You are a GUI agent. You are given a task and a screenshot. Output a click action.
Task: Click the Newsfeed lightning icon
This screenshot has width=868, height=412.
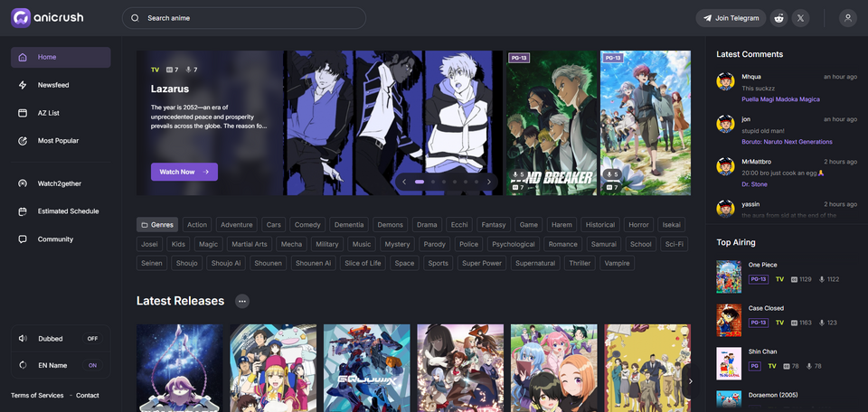coord(23,85)
